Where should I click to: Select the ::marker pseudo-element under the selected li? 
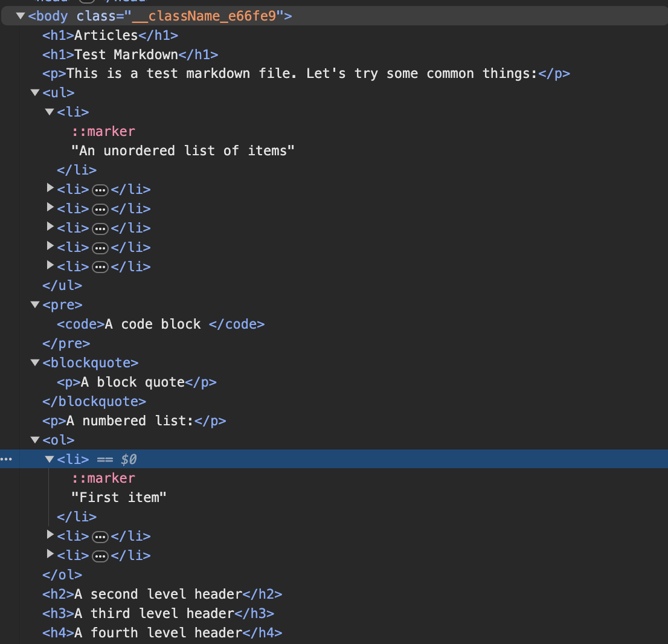pos(103,478)
